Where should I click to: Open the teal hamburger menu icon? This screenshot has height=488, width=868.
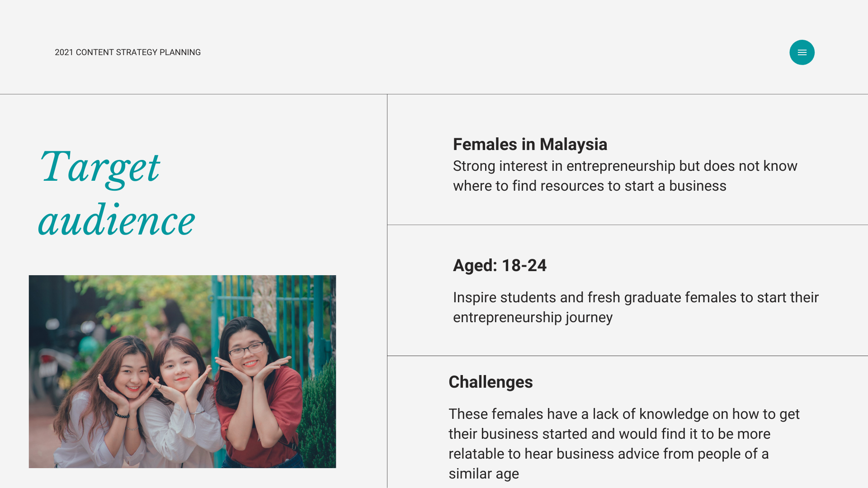click(802, 52)
